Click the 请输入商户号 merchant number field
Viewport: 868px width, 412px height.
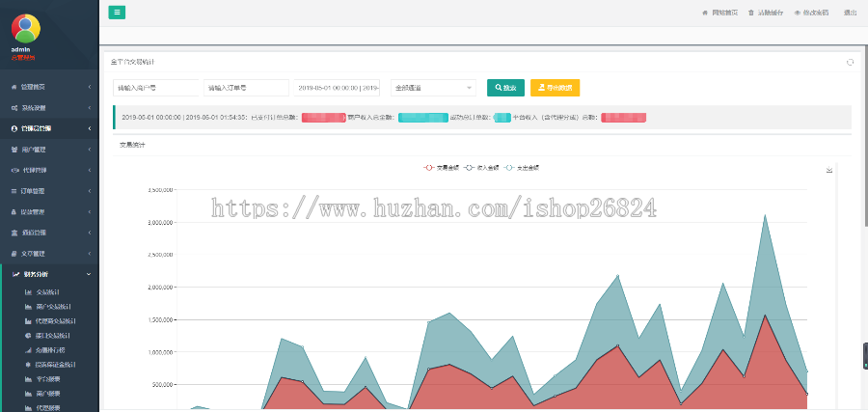(x=155, y=88)
